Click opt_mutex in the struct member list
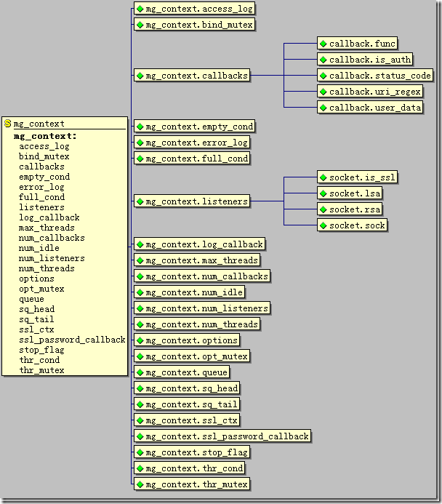Screen dimensions: 442x504 click(41, 289)
